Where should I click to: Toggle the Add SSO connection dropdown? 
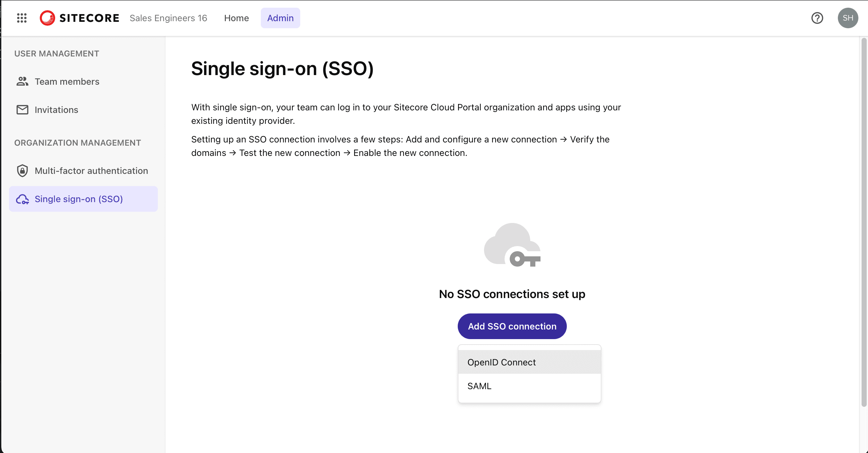tap(512, 326)
